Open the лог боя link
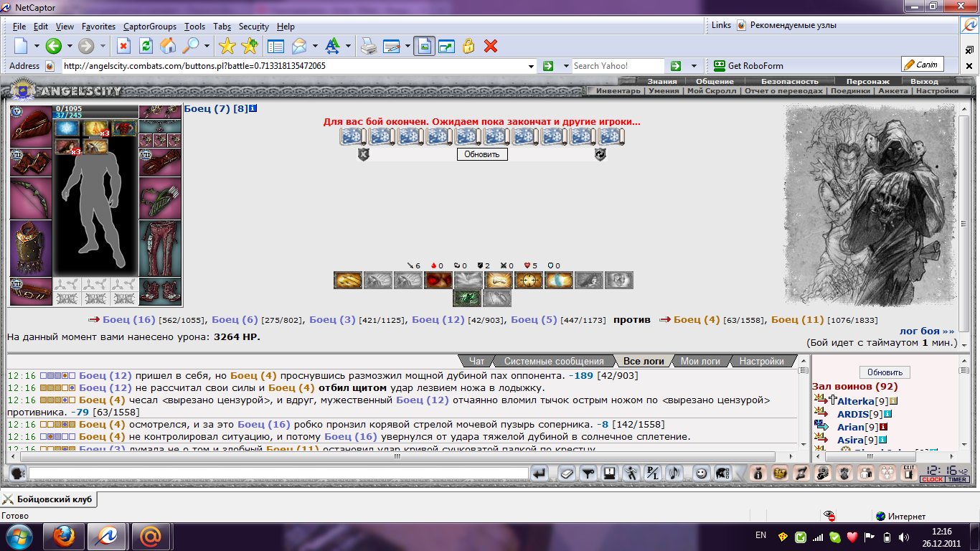980x551 pixels. click(x=927, y=331)
